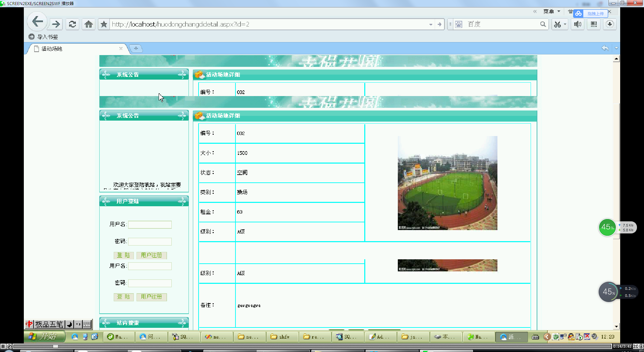Close the 拖拽上传 upload popup
This screenshot has width=644, height=352.
(609, 12)
